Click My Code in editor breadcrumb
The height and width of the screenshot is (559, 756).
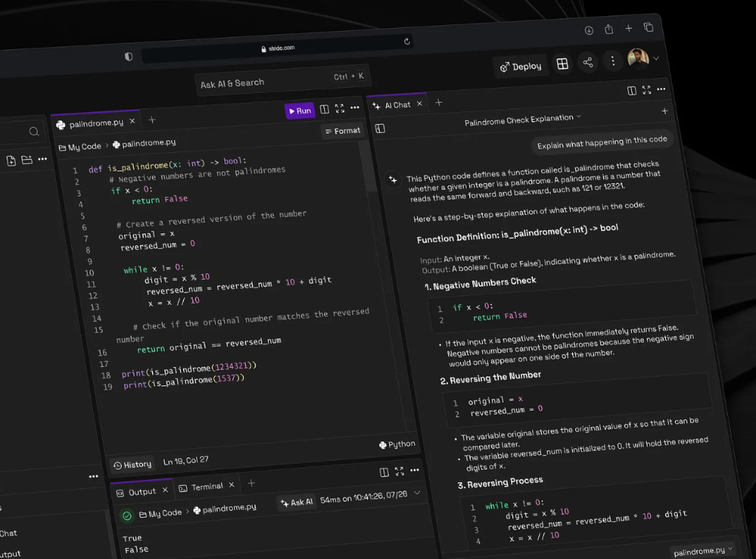pyautogui.click(x=80, y=147)
